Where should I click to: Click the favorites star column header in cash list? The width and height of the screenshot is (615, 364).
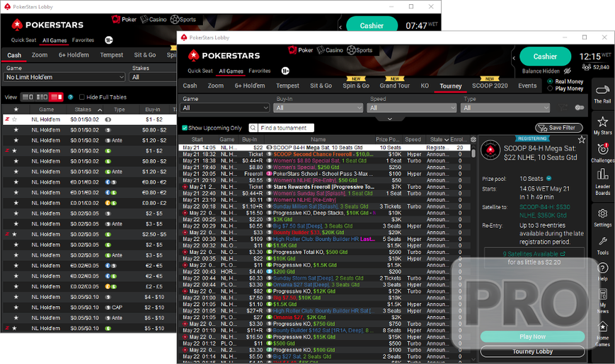(x=16, y=110)
